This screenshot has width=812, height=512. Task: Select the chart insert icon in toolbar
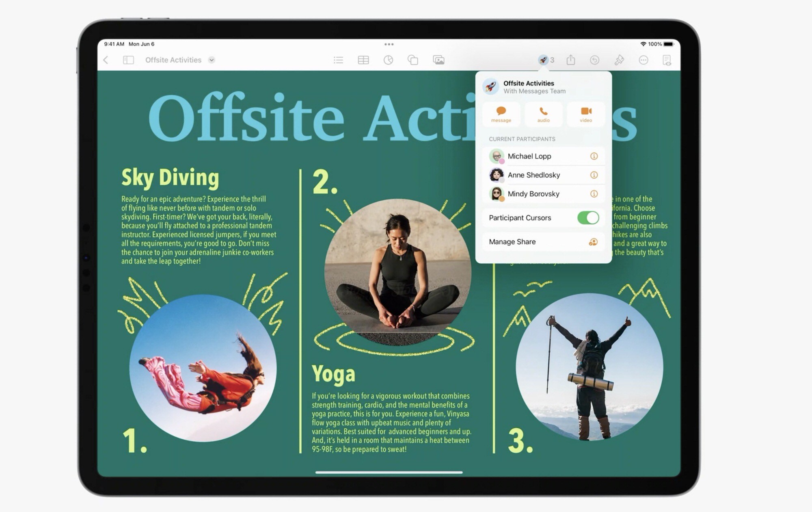388,60
